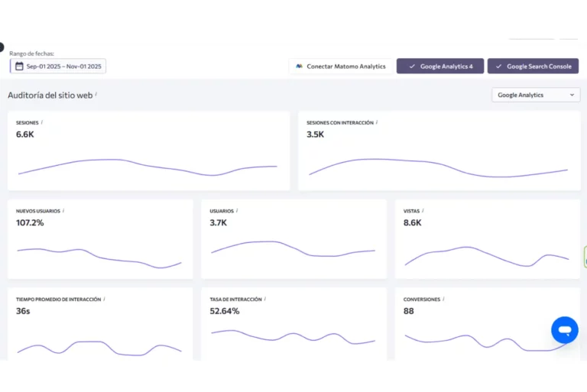Image resolution: width=587 pixels, height=392 pixels.
Task: Toggle the Google Analytics 4 connection
Action: 440,66
